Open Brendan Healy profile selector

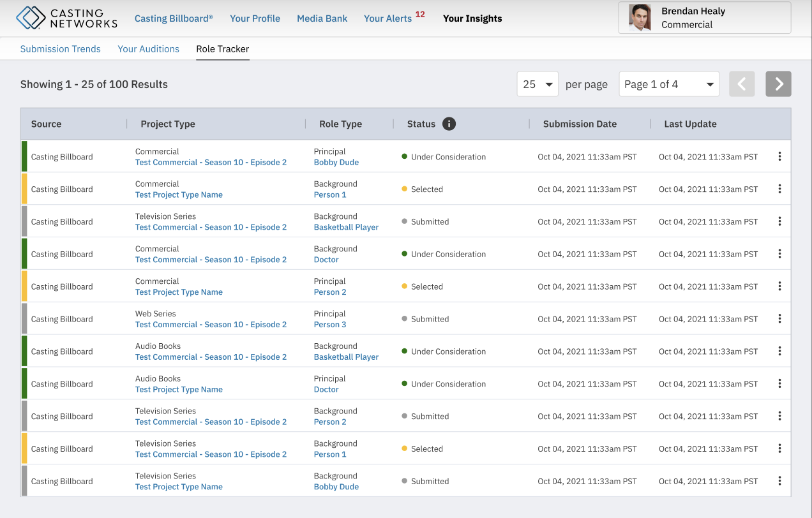tap(704, 18)
